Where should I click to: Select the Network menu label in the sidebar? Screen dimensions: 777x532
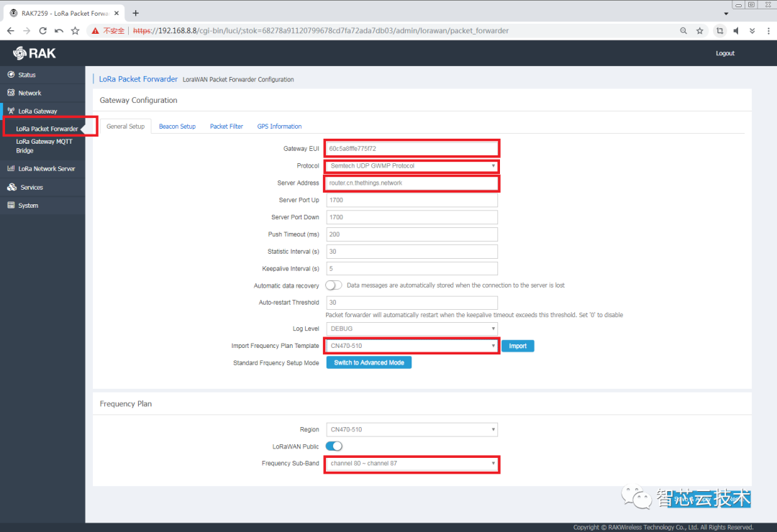click(x=29, y=93)
